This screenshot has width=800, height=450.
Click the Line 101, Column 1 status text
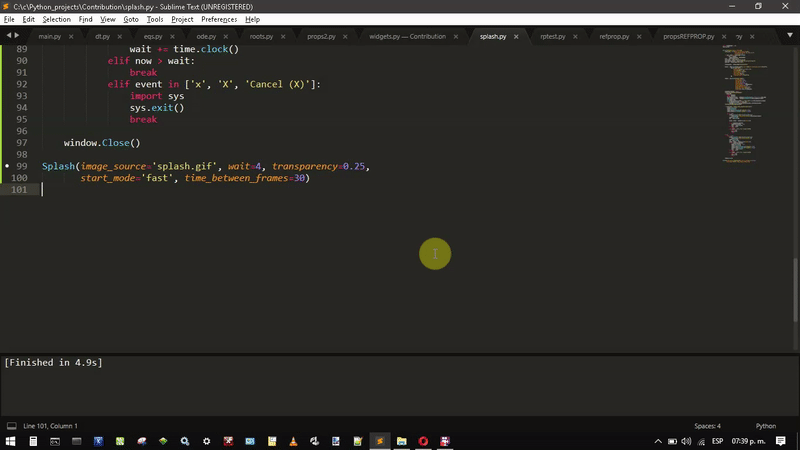[51, 426]
